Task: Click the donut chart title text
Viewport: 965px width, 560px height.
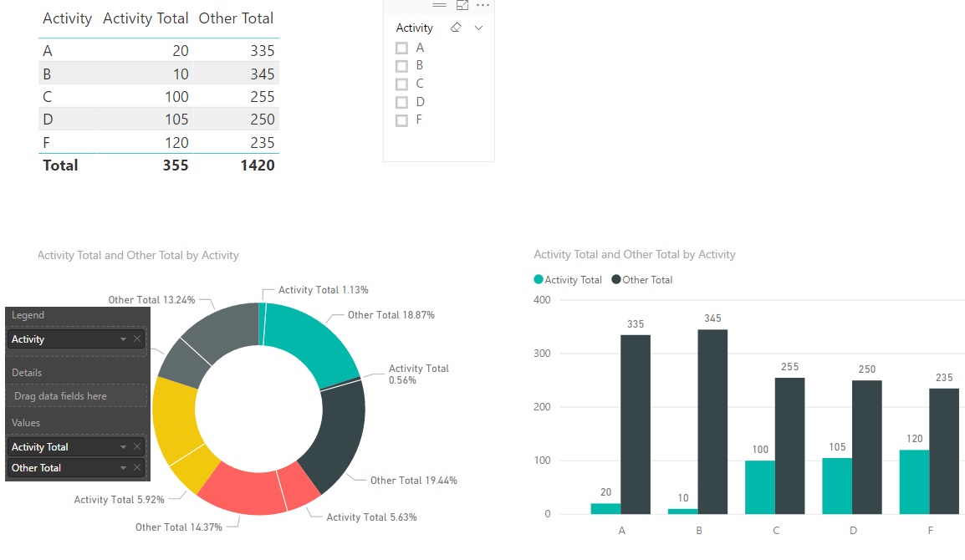Action: [138, 255]
